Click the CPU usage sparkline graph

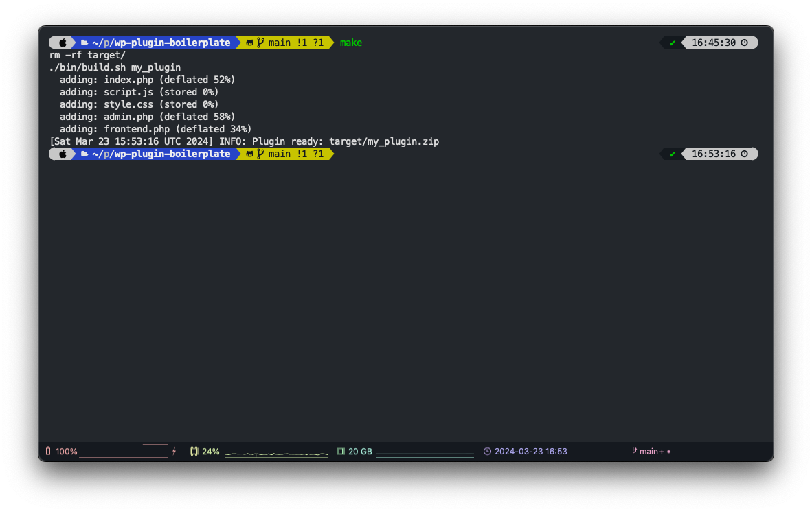coord(277,454)
